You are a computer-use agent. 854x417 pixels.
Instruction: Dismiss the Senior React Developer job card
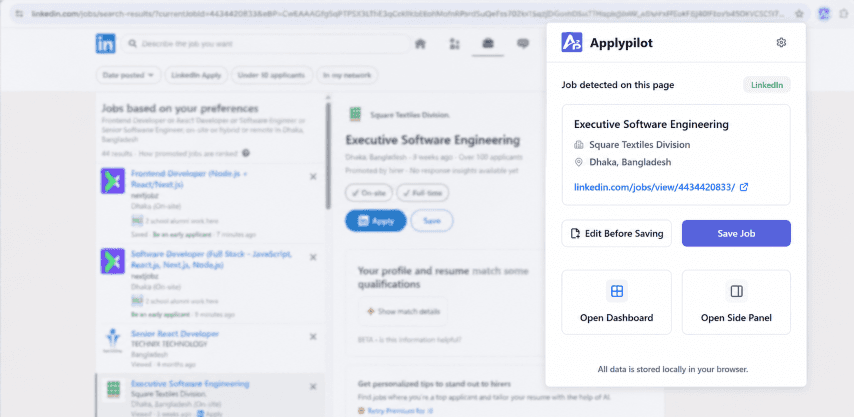point(313,336)
